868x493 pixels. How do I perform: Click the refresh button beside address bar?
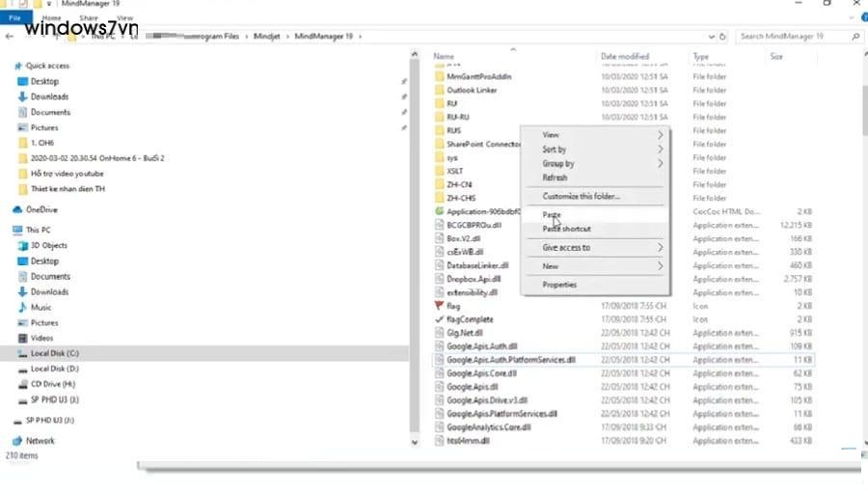pos(722,37)
